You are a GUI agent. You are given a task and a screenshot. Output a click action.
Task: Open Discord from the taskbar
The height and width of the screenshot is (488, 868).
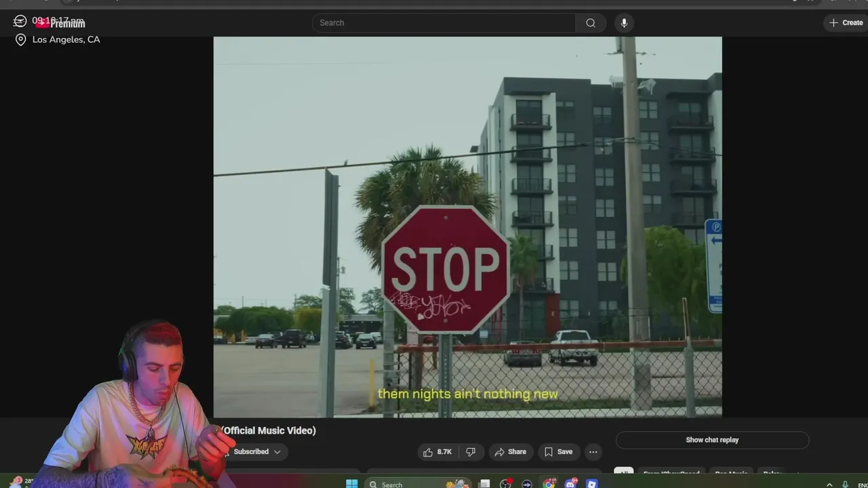click(x=570, y=484)
